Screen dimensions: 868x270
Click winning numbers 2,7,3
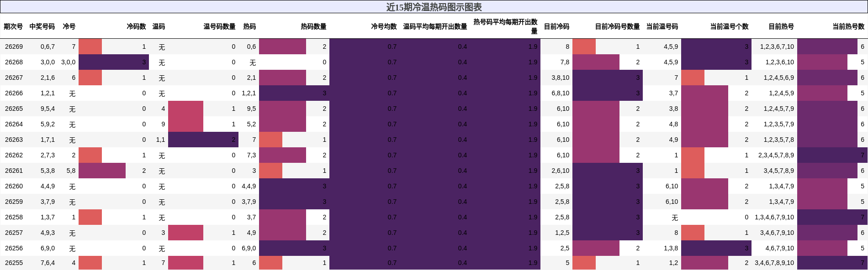[x=48, y=155]
